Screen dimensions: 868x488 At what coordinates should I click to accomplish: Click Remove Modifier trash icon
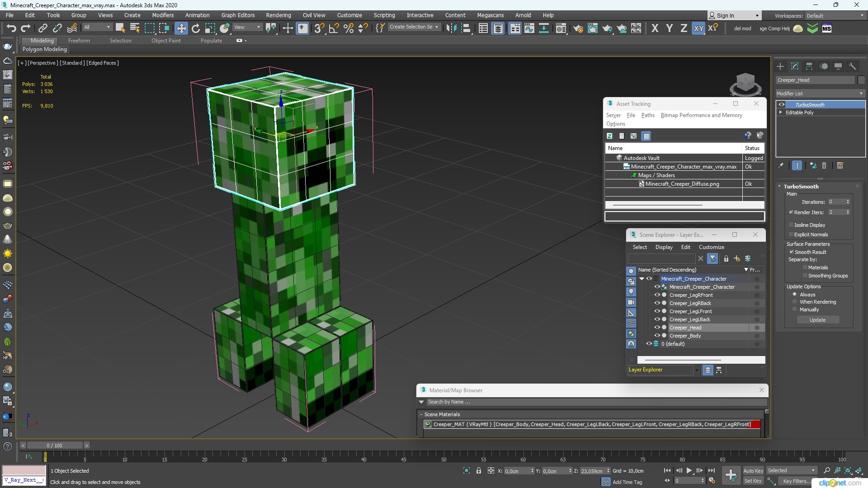[824, 166]
